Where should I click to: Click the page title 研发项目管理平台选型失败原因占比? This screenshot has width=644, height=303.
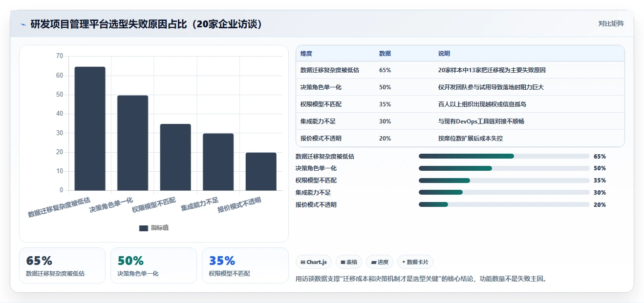(109, 24)
